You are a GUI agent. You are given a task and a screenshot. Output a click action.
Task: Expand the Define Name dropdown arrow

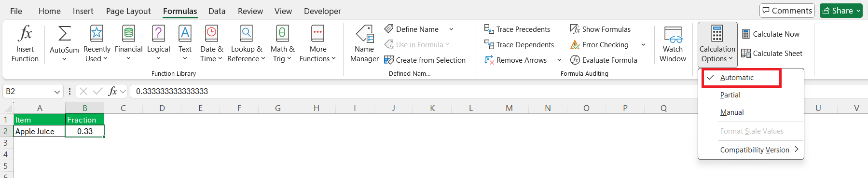(451, 29)
